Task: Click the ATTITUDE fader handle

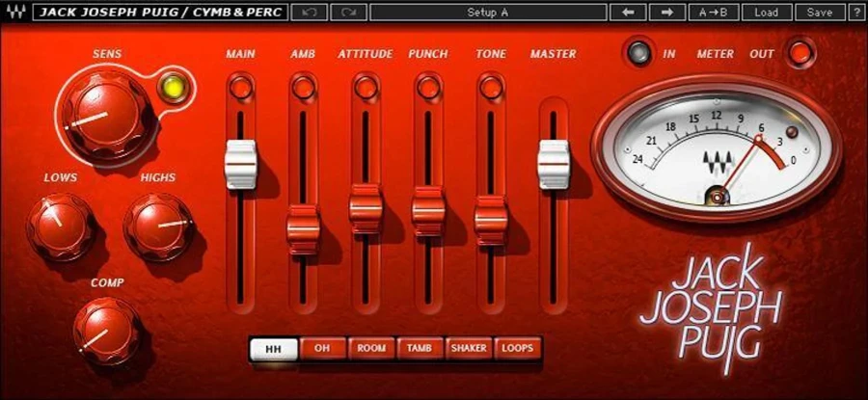Action: 366,209
